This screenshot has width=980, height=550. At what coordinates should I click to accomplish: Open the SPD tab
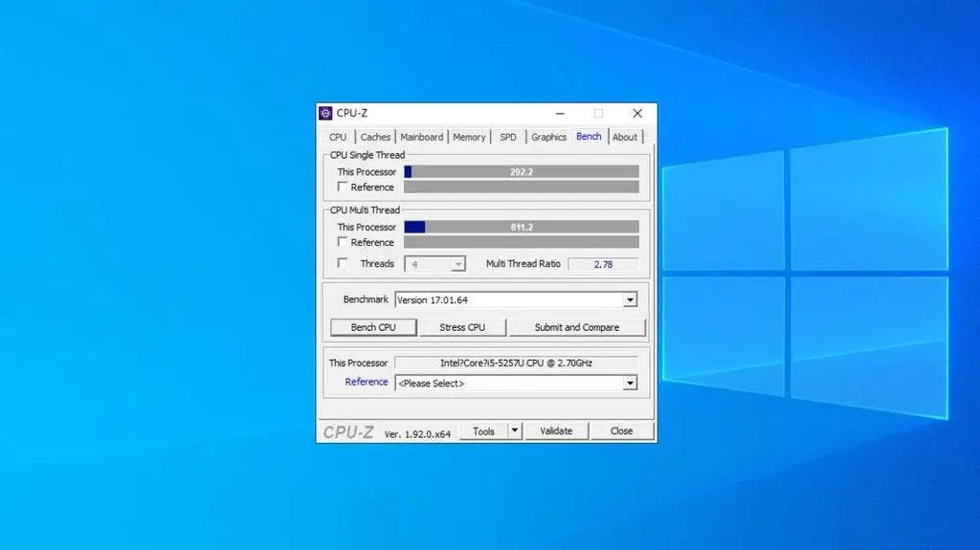coord(508,137)
